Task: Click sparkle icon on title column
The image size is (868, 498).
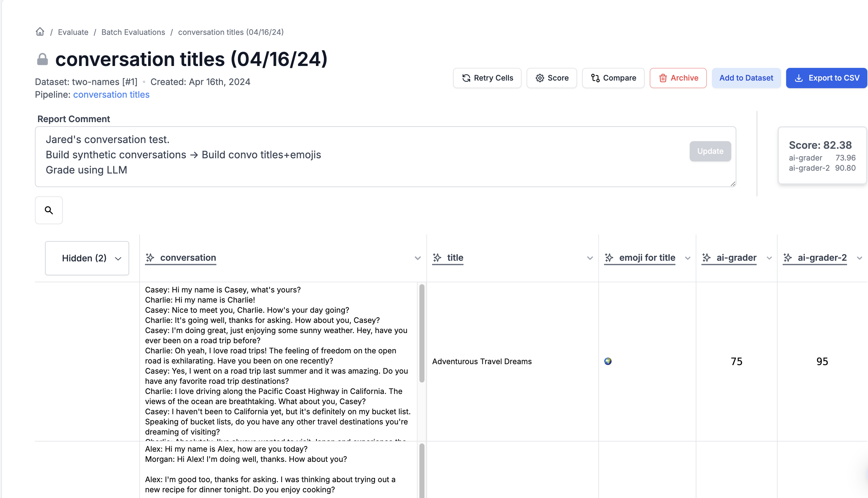Action: point(437,258)
